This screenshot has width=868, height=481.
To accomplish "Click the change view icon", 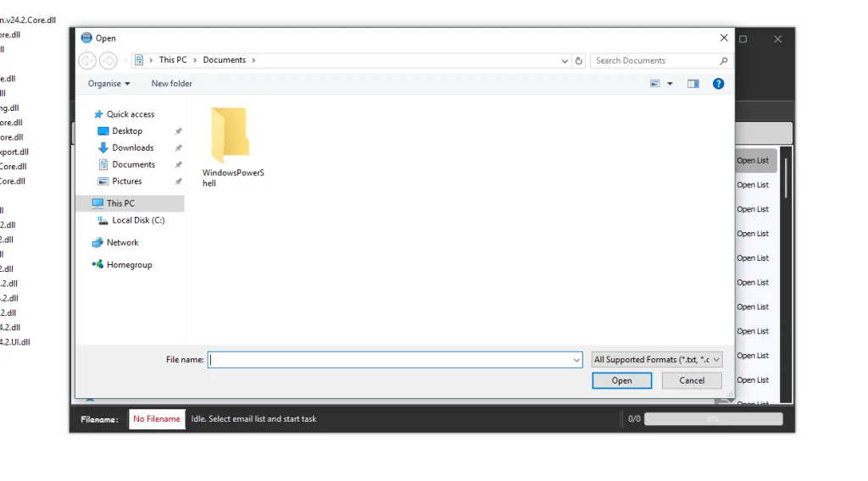I will click(x=655, y=84).
